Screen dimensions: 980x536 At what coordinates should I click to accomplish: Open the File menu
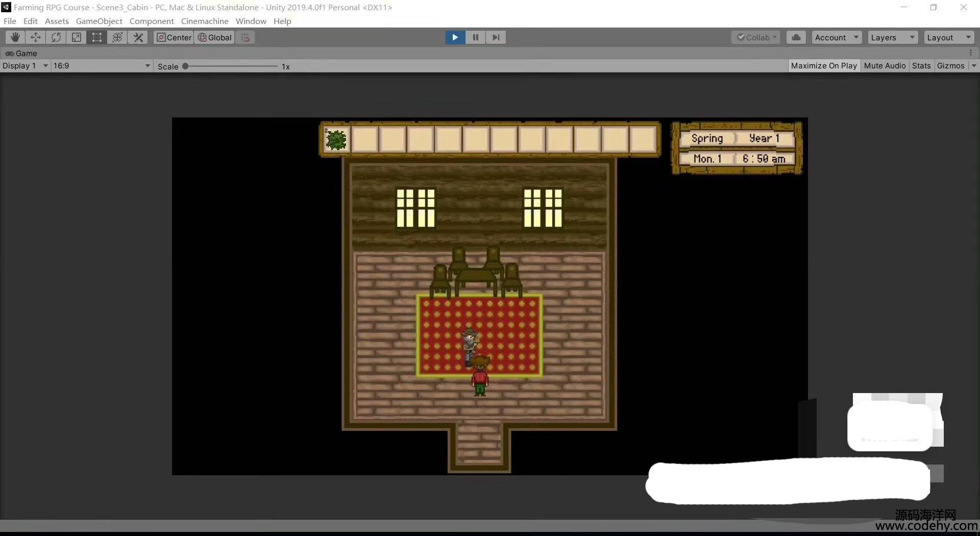(x=10, y=21)
